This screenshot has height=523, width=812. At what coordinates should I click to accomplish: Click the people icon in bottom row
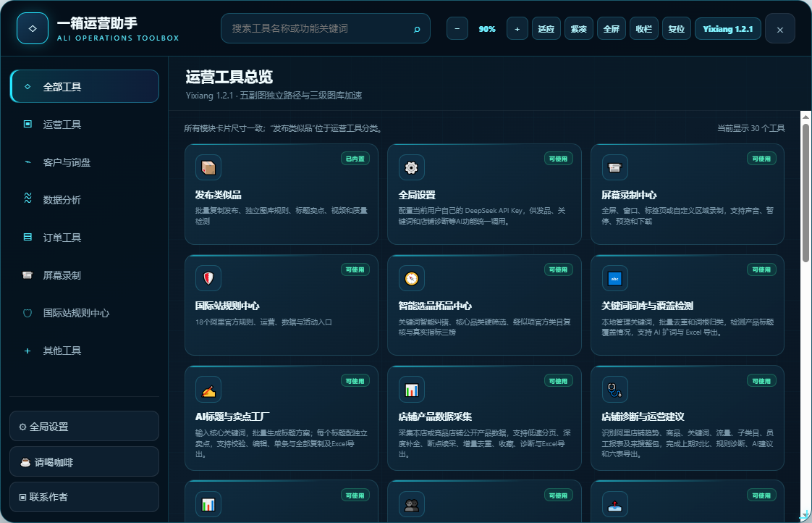[411, 504]
